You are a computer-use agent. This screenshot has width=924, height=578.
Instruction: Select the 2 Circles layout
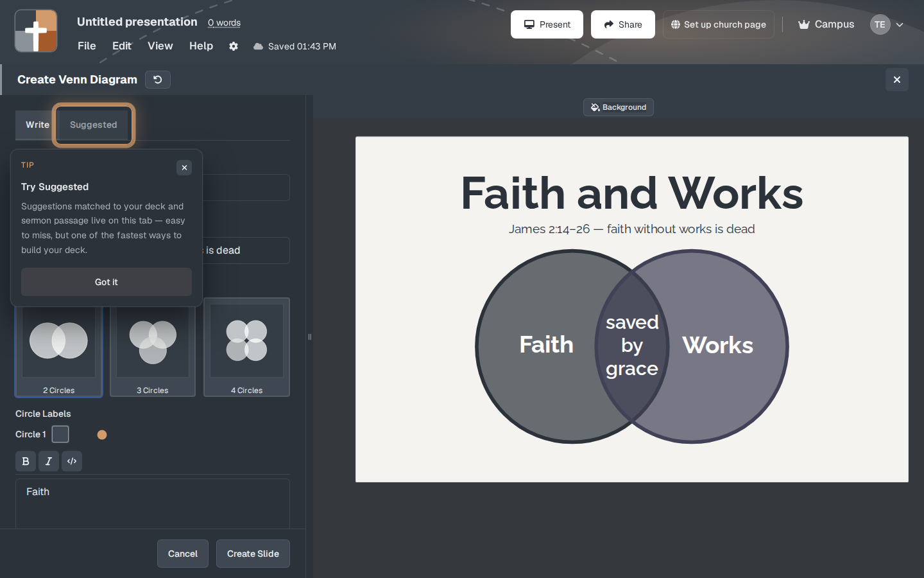coord(59,347)
